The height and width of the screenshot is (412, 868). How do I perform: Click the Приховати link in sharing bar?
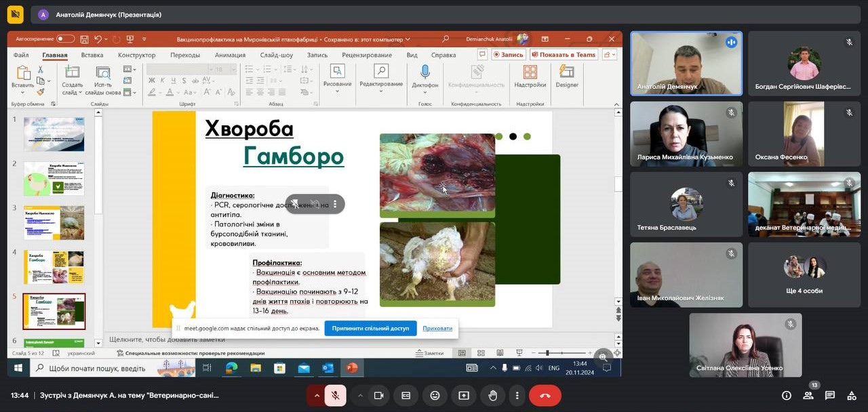coord(437,329)
